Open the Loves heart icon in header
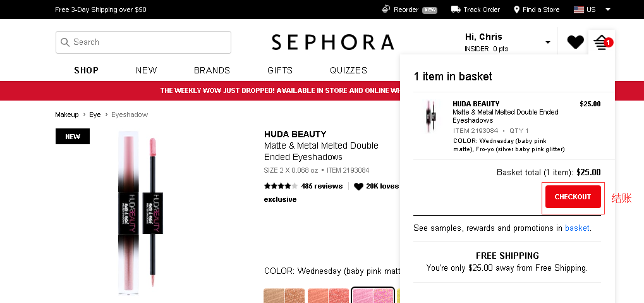The image size is (644, 303). pos(575,42)
